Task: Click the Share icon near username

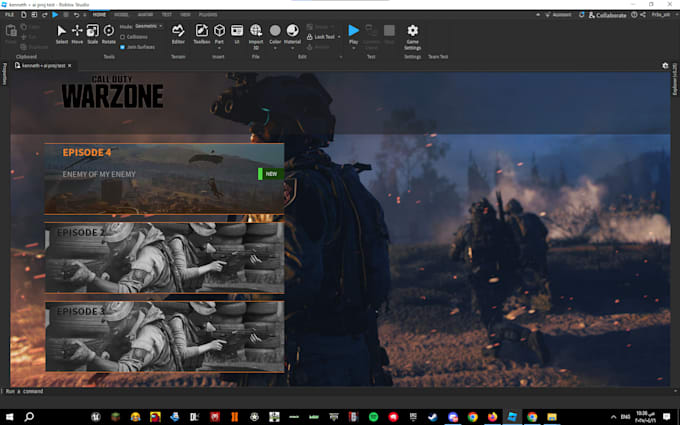Action: pyautogui.click(x=643, y=15)
